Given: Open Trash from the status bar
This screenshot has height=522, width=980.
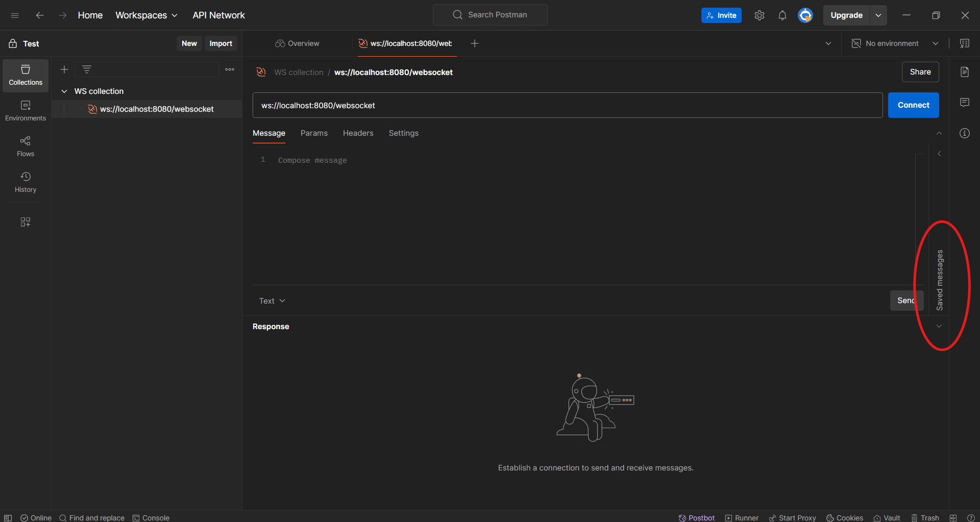Looking at the screenshot, I should (x=925, y=518).
